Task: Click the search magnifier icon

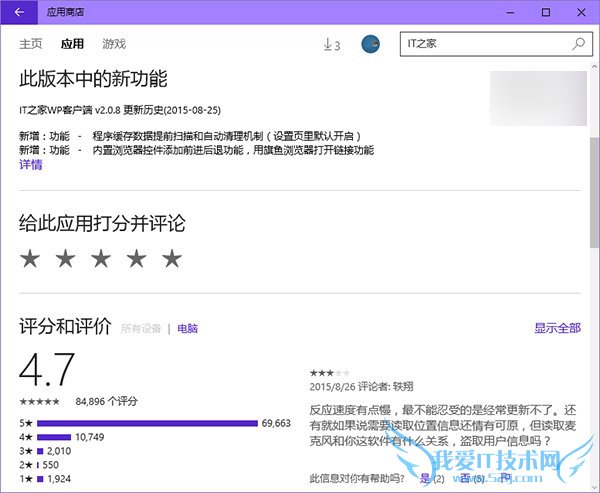Action: tap(578, 44)
